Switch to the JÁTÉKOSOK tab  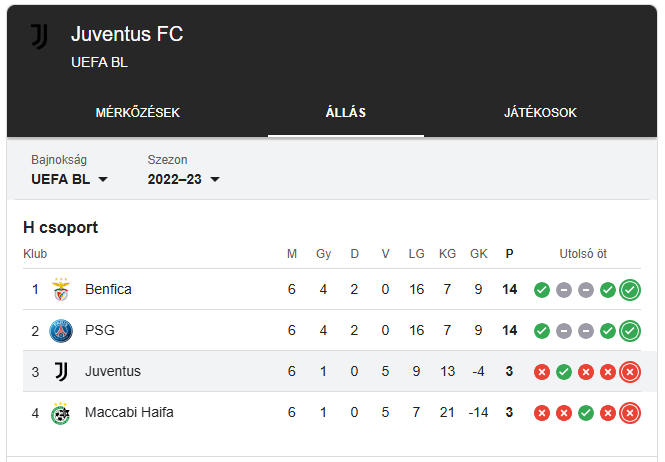pyautogui.click(x=540, y=113)
